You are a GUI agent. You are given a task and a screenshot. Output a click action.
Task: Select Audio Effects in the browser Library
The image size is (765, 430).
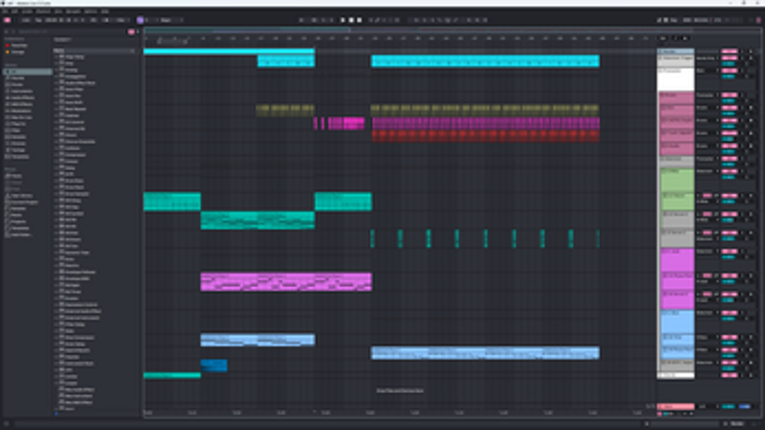point(21,98)
